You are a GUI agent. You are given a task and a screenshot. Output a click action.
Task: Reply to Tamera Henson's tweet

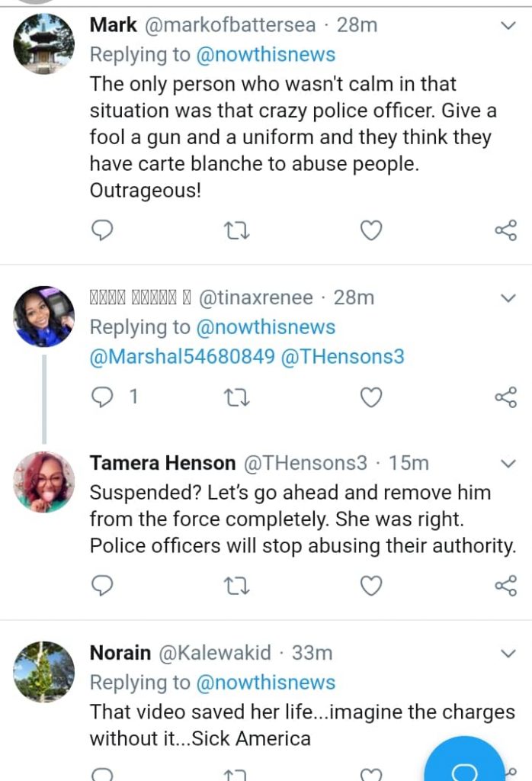click(x=101, y=585)
